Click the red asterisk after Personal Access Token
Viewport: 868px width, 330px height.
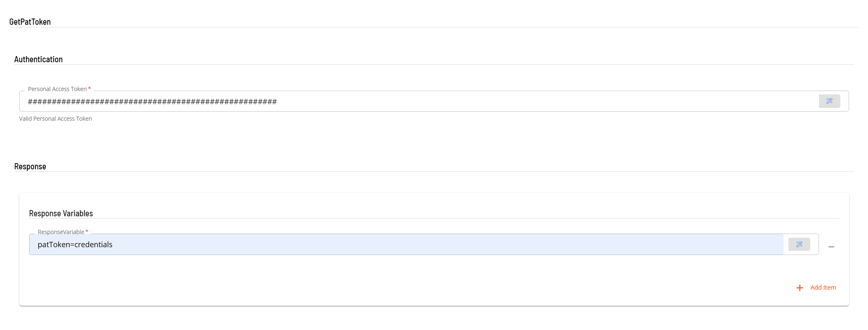(89, 89)
